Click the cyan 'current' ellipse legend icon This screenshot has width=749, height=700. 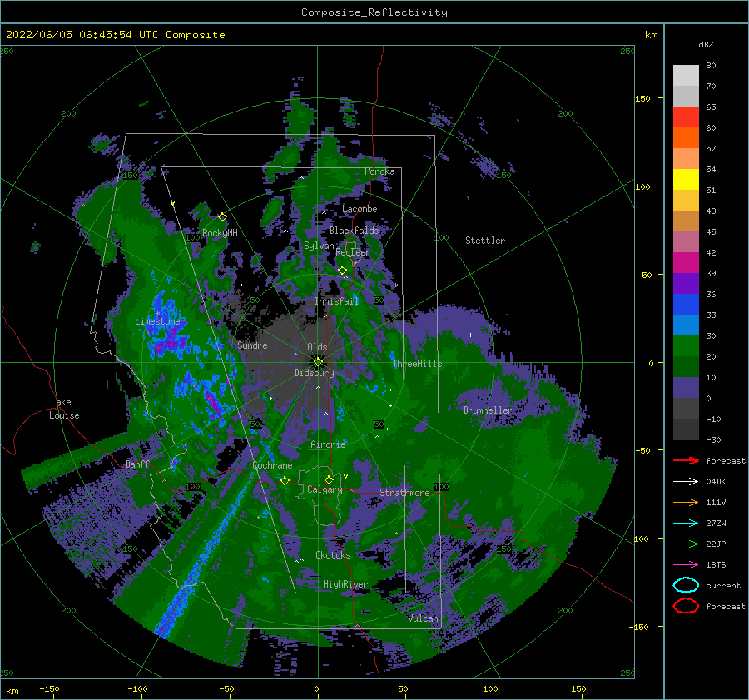[x=686, y=585]
